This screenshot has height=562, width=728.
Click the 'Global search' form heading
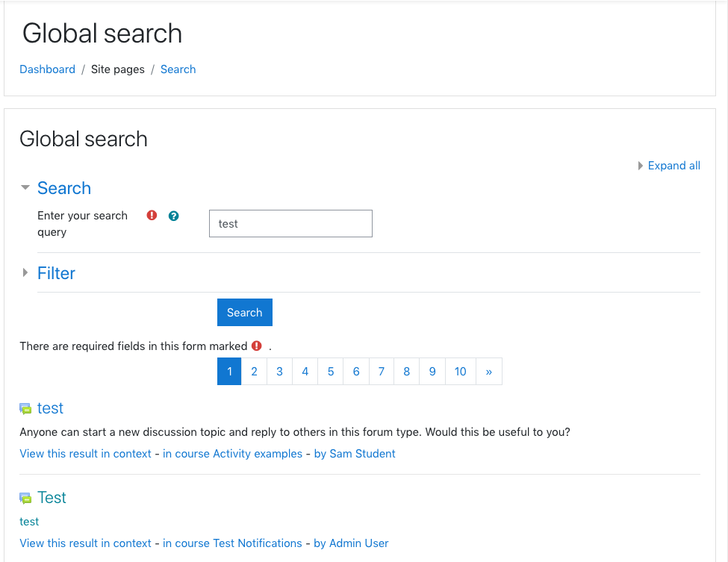[84, 139]
